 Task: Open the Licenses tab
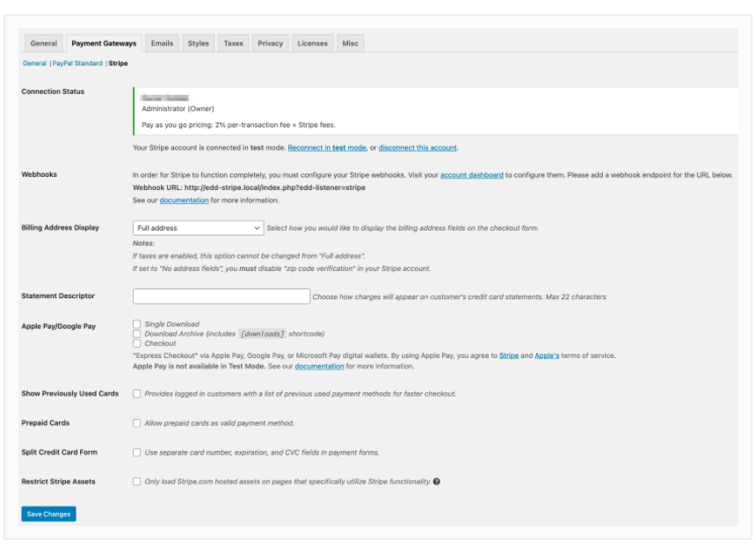pyautogui.click(x=312, y=43)
